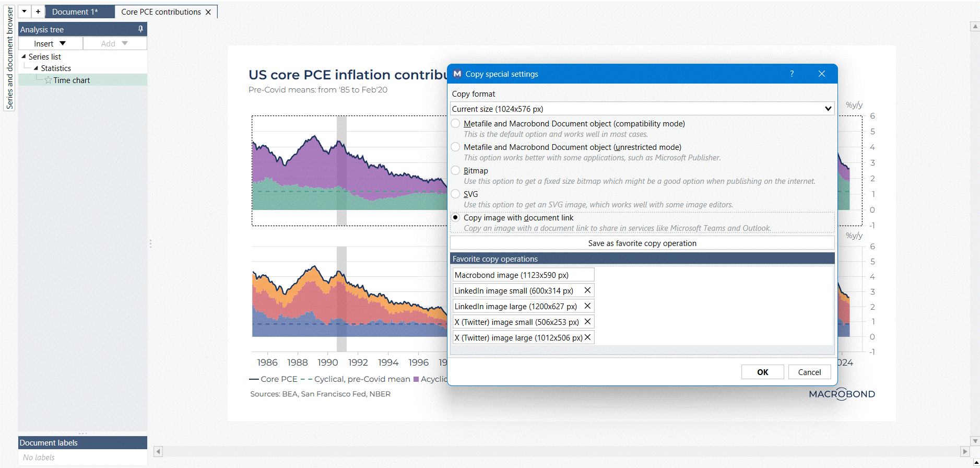
Task: Remove LinkedIn image large favorite
Action: coord(587,306)
